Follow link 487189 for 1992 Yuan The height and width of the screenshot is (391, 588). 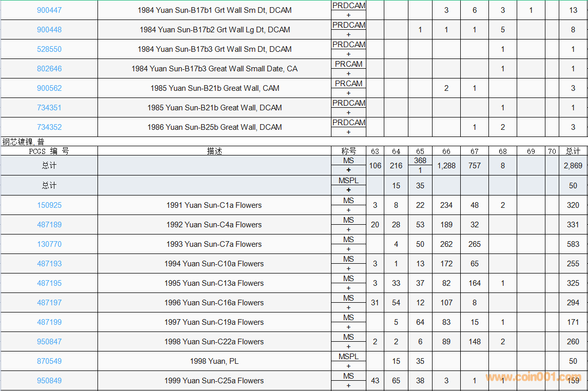coord(49,225)
